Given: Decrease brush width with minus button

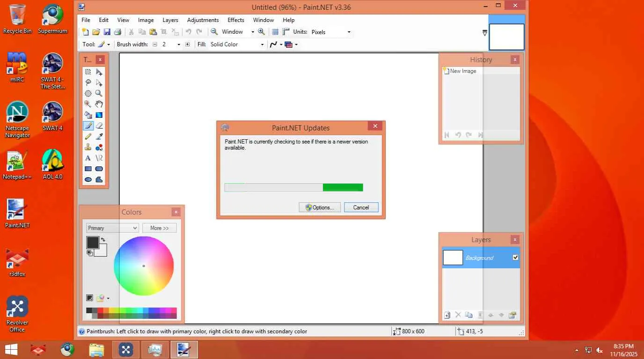Looking at the screenshot, I should point(155,44).
